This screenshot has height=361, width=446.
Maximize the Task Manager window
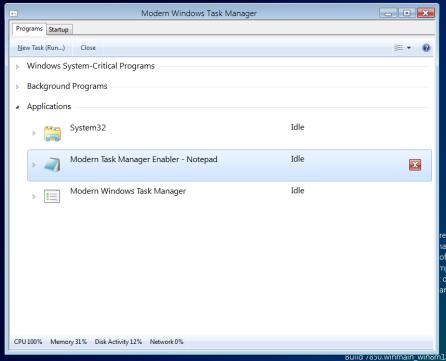pyautogui.click(x=407, y=13)
